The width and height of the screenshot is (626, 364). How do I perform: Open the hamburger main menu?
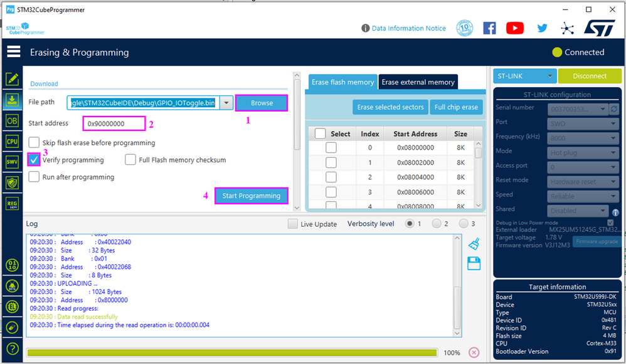[x=14, y=52]
